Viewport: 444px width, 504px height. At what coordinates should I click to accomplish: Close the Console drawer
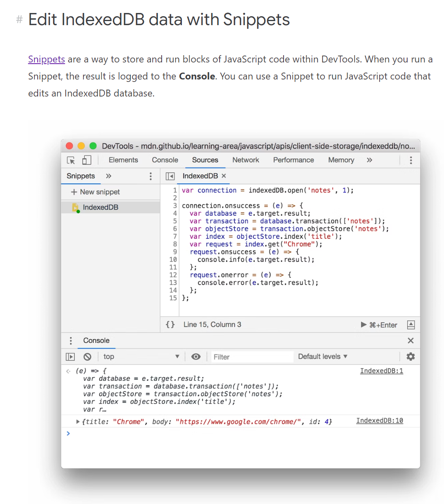pyautogui.click(x=411, y=341)
